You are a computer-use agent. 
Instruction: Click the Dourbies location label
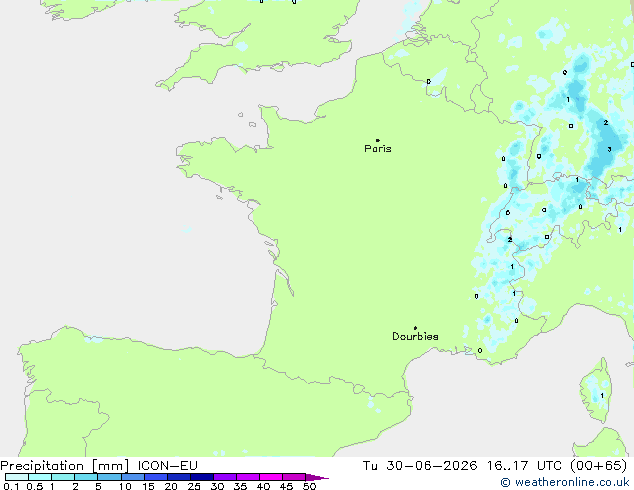415,336
